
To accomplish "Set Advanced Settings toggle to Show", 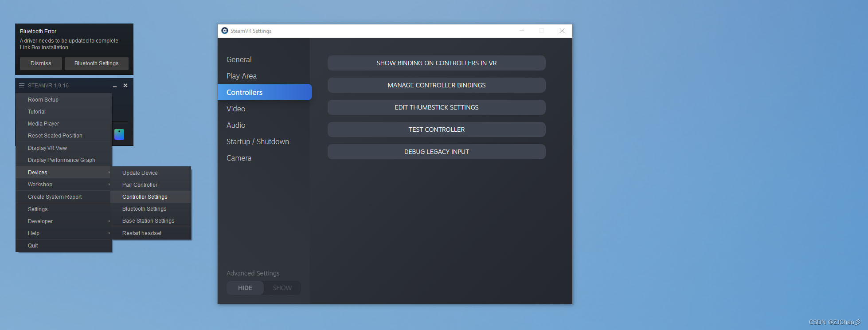I will point(282,288).
